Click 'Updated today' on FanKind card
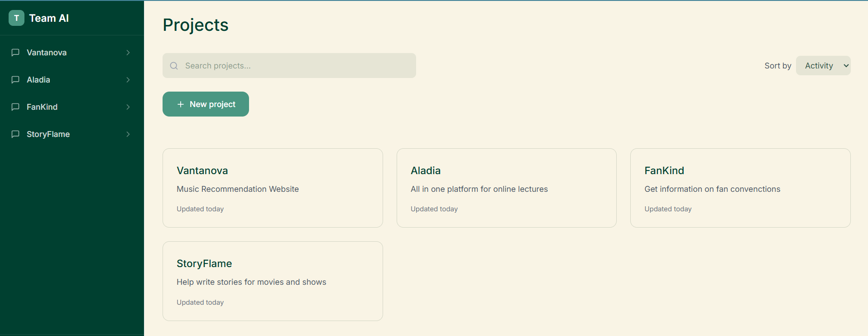 point(668,209)
